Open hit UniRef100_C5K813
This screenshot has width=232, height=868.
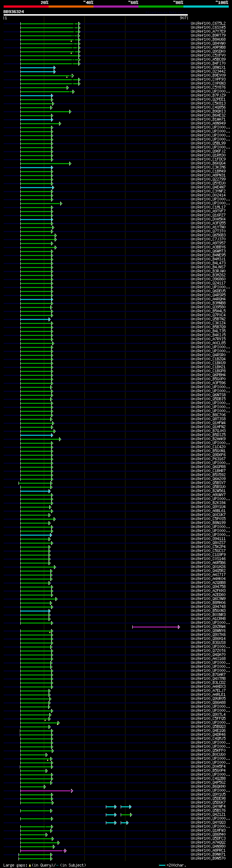pyautogui.click(x=208, y=103)
